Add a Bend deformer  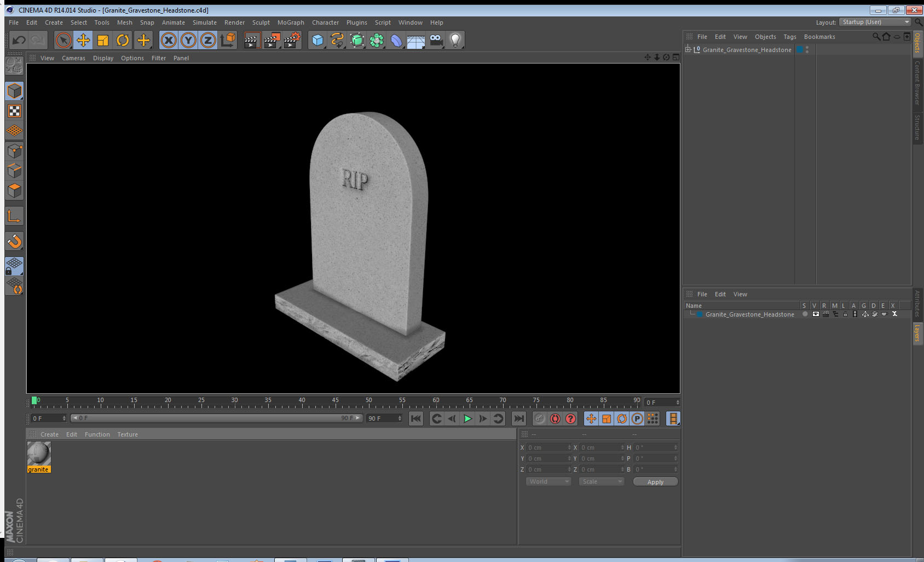pos(396,40)
